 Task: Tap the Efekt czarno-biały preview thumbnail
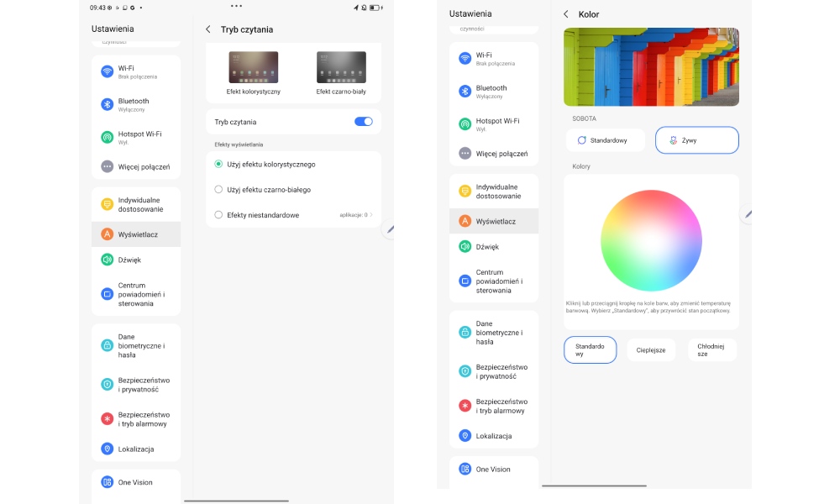point(341,69)
